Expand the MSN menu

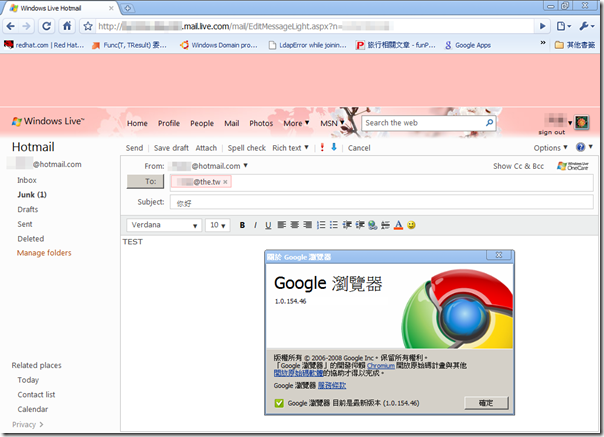pos(332,123)
